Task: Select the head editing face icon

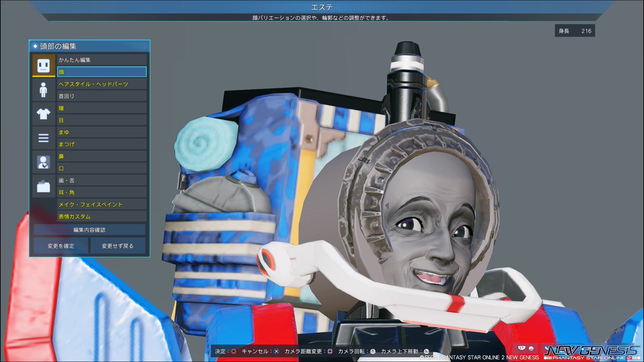Action: coord(43,65)
